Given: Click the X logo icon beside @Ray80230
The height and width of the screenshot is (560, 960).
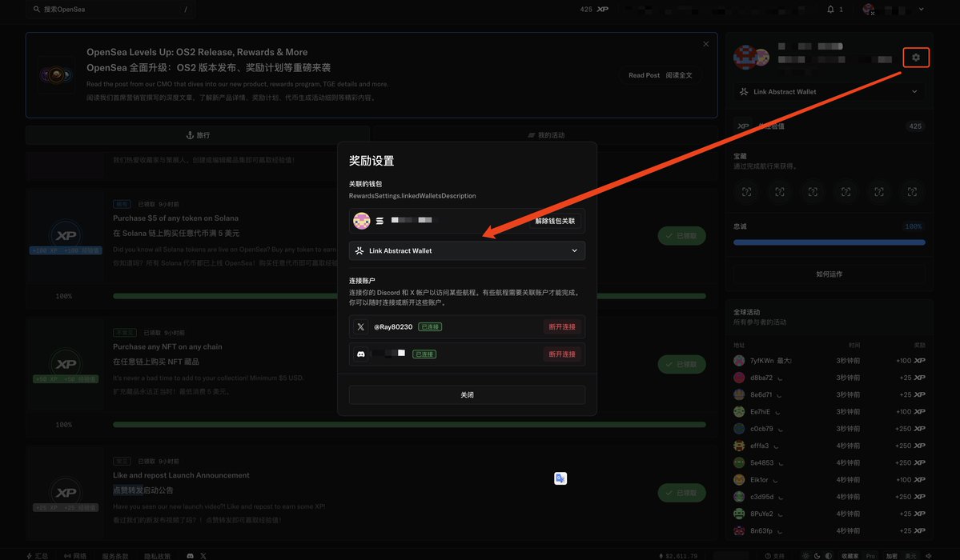Looking at the screenshot, I should 360,327.
